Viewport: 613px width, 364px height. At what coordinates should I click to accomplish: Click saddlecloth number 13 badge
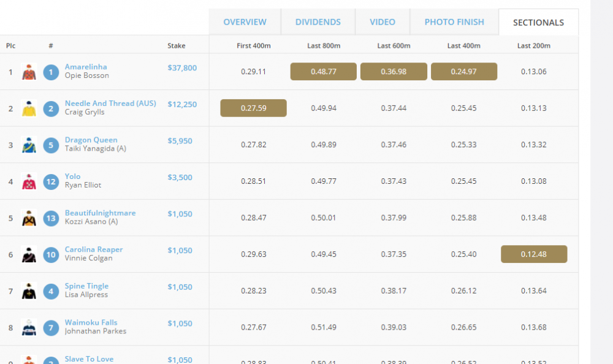[51, 218]
